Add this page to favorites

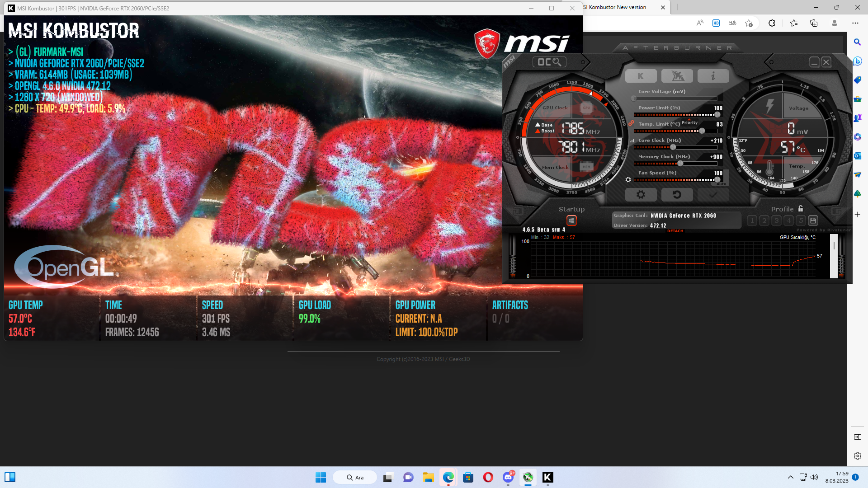tap(749, 23)
